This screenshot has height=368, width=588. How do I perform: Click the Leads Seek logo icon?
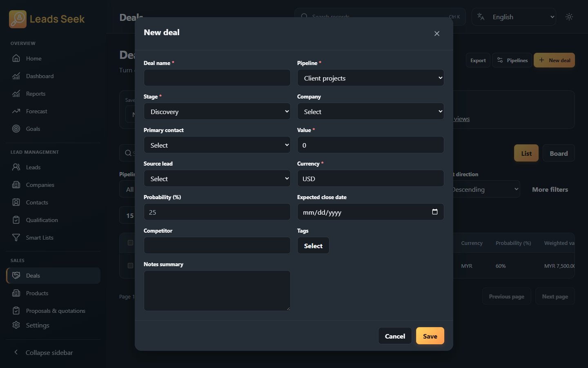tap(18, 19)
